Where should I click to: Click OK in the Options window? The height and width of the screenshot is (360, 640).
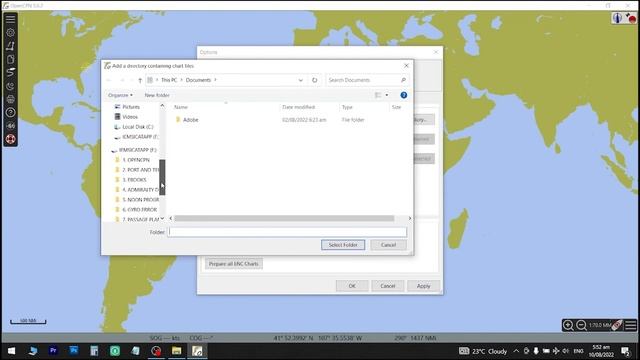pos(352,286)
